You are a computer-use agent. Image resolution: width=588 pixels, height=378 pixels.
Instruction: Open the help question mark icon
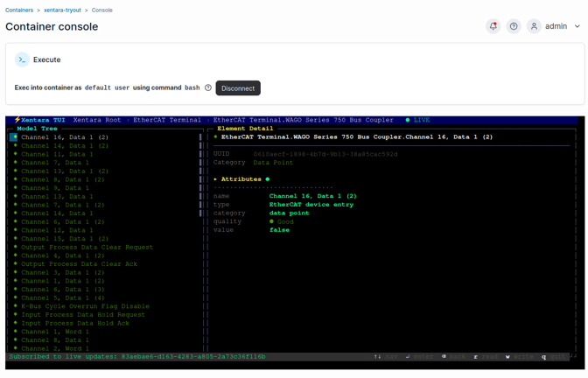[514, 26]
